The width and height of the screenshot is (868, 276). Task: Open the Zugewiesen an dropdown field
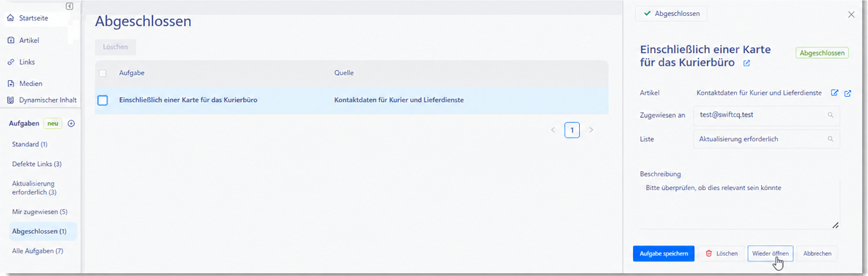coord(766,115)
